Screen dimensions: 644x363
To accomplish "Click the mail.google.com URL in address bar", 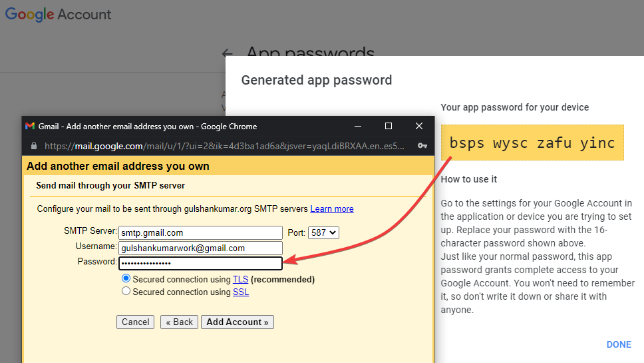I will (x=224, y=146).
